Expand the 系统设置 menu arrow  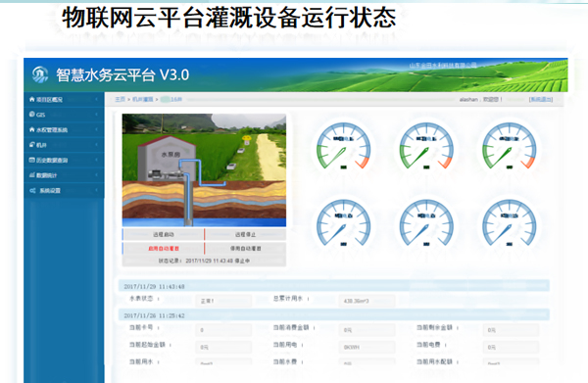(97, 190)
